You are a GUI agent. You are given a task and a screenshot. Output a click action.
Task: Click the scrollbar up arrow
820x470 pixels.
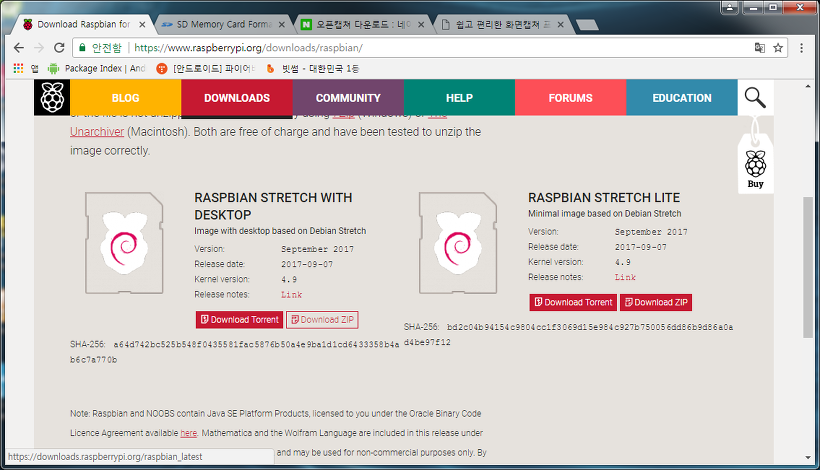click(808, 86)
